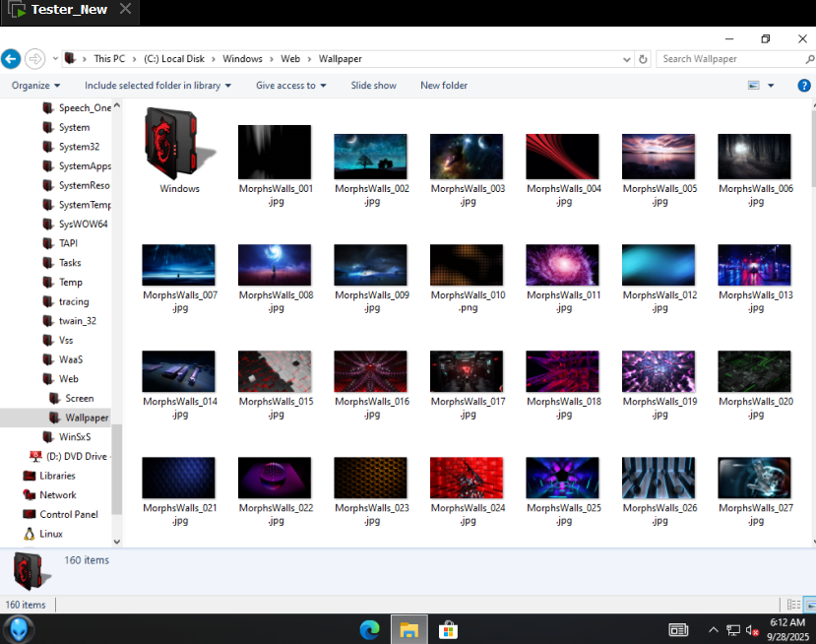Click the network tray icon

point(733,630)
